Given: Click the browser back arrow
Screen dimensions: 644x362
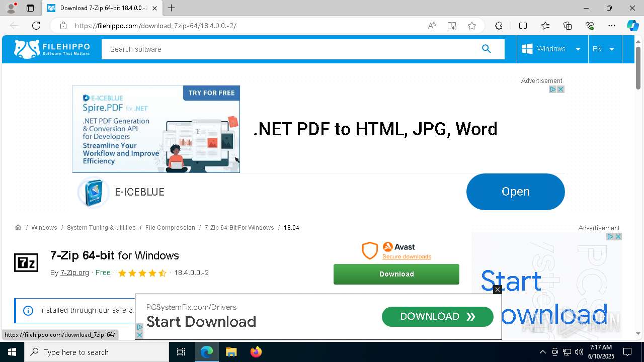Looking at the screenshot, I should pos(14,26).
